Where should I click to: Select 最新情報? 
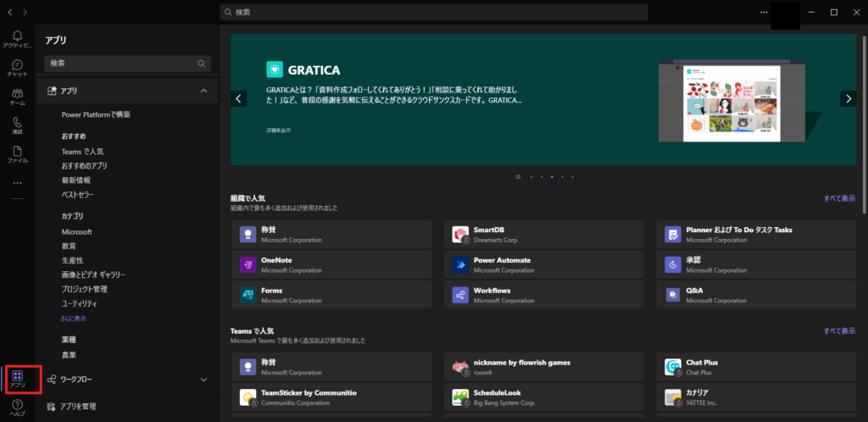click(x=75, y=180)
